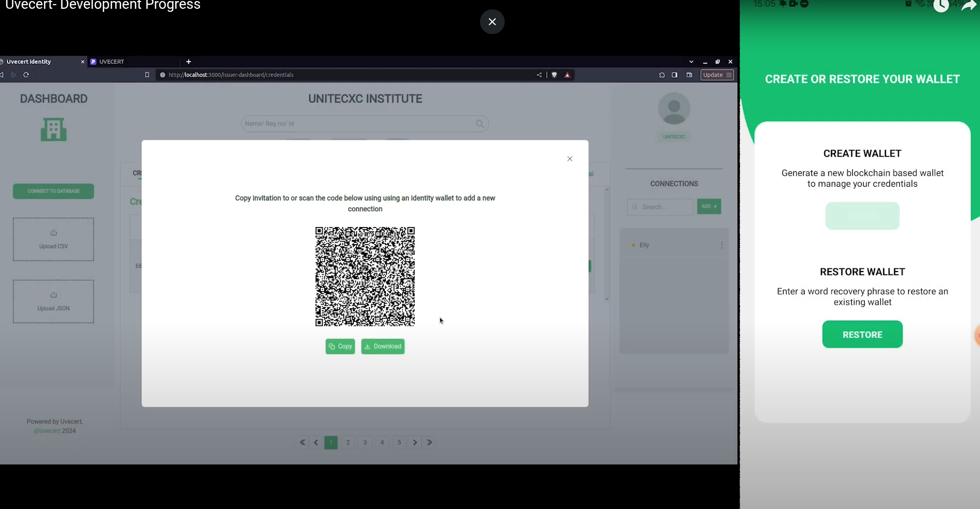Click the share icon in address bar
Screen dimensions: 980x509
(539, 75)
